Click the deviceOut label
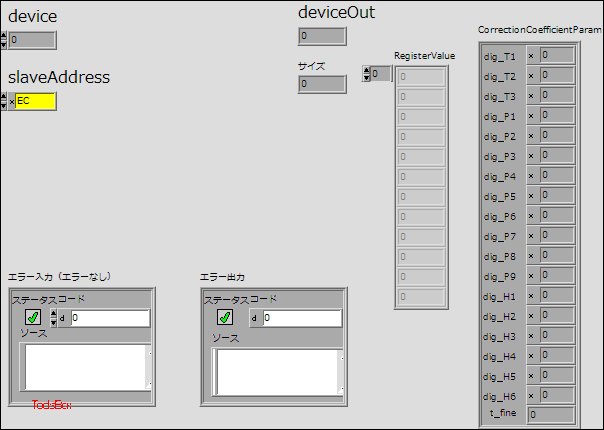This screenshot has width=604, height=430. point(336,12)
